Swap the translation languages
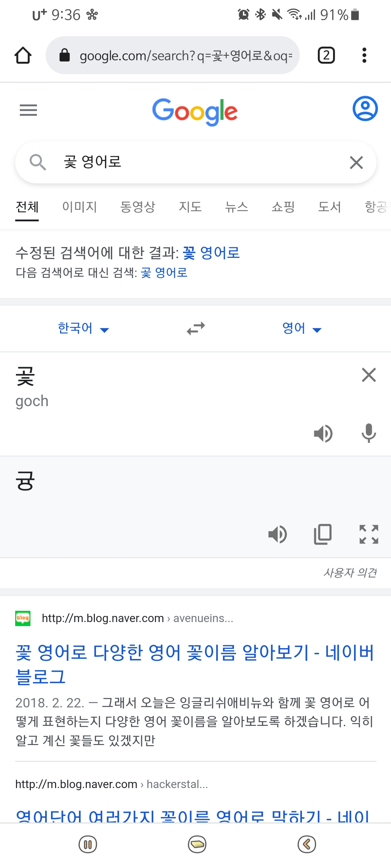The image size is (391, 868). coord(196,328)
